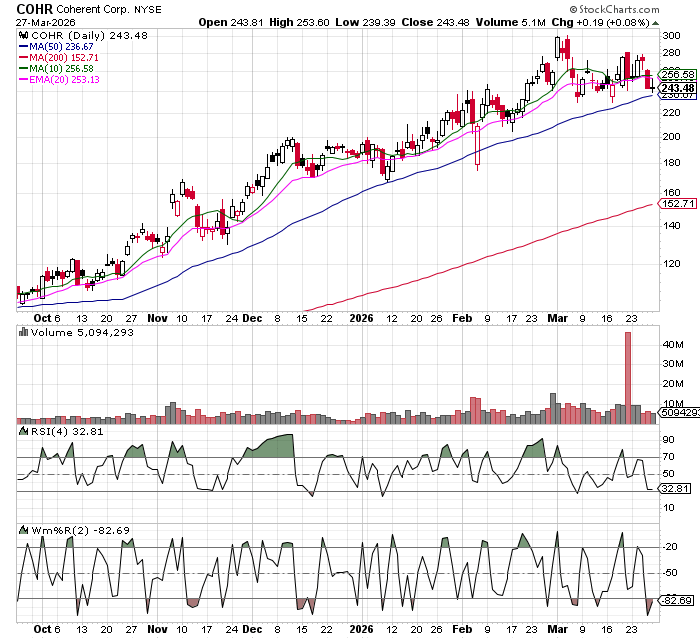Click the MA(50) 236.67 legend entry

[x=56, y=46]
